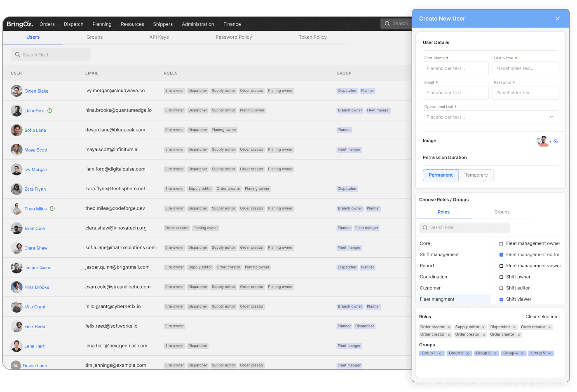Click Owen Blake's avatar
This screenshot has width=577, height=392.
[16, 91]
